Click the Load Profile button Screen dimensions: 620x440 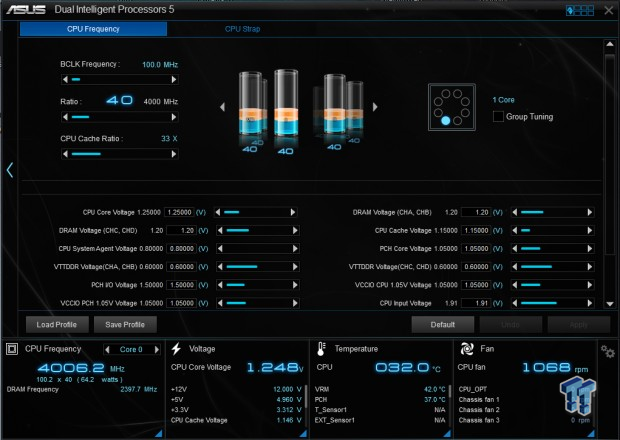(57, 325)
